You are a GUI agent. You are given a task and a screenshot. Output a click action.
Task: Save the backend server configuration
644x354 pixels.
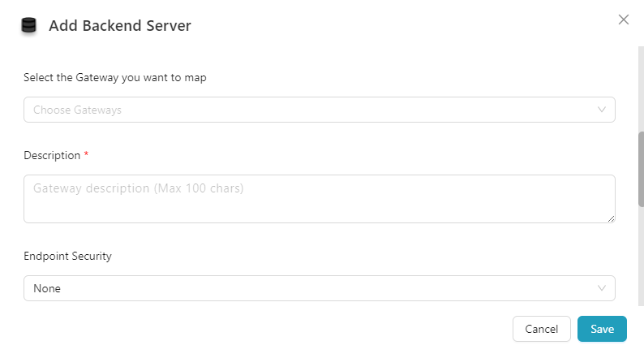pos(602,329)
